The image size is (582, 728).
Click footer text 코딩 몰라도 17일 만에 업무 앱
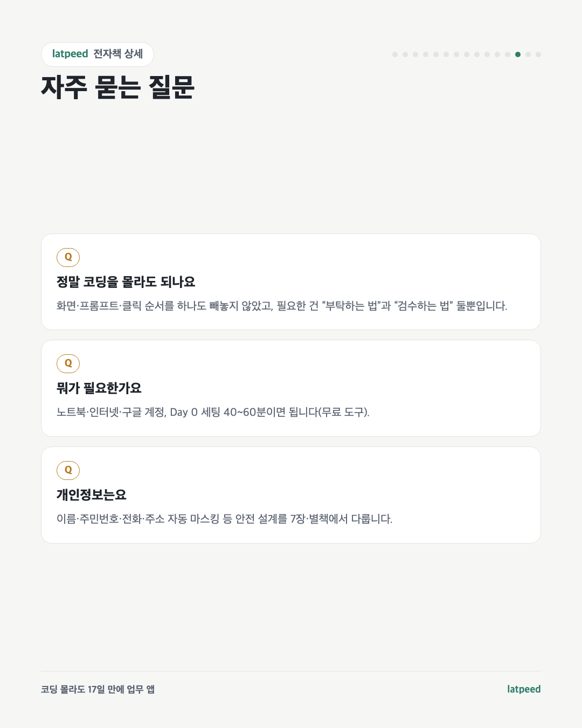(x=98, y=689)
